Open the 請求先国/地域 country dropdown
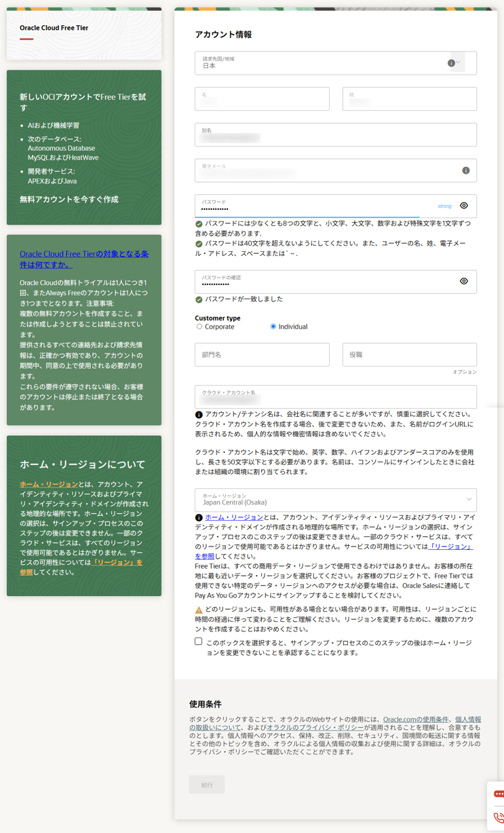The image size is (504, 833). (x=458, y=62)
